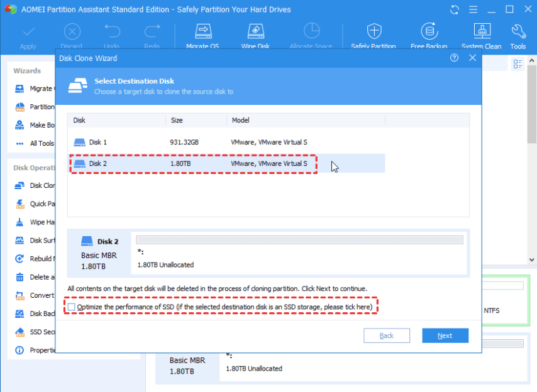This screenshot has height=392, width=537.
Task: Choose Convert sidebar item
Action: 34,295
